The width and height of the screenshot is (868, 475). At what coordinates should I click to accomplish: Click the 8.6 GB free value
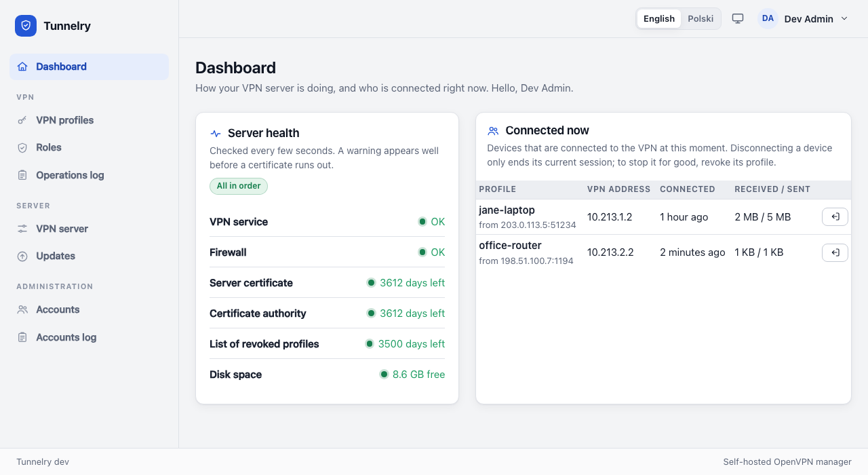(x=419, y=375)
